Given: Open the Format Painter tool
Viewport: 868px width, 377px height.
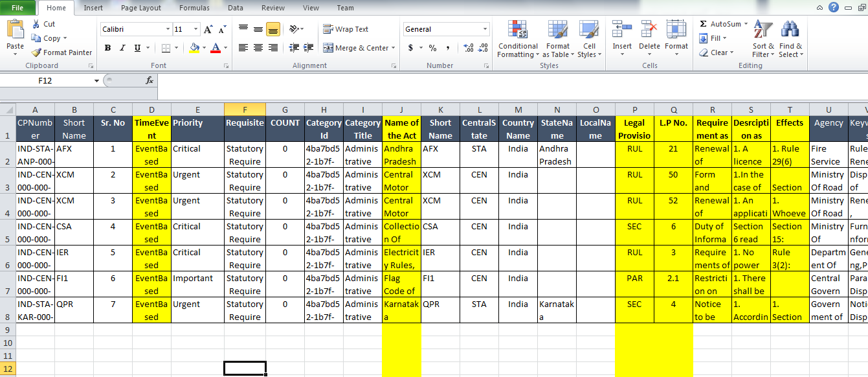Looking at the screenshot, I should (61, 52).
